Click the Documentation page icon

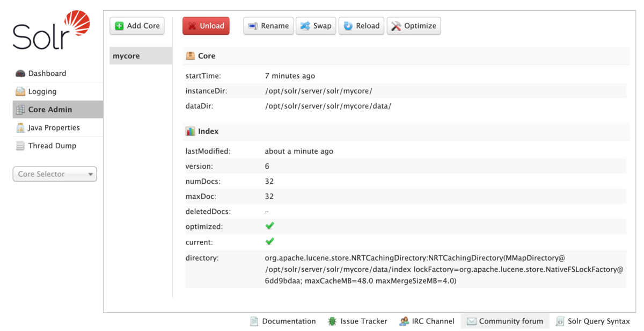pos(254,321)
